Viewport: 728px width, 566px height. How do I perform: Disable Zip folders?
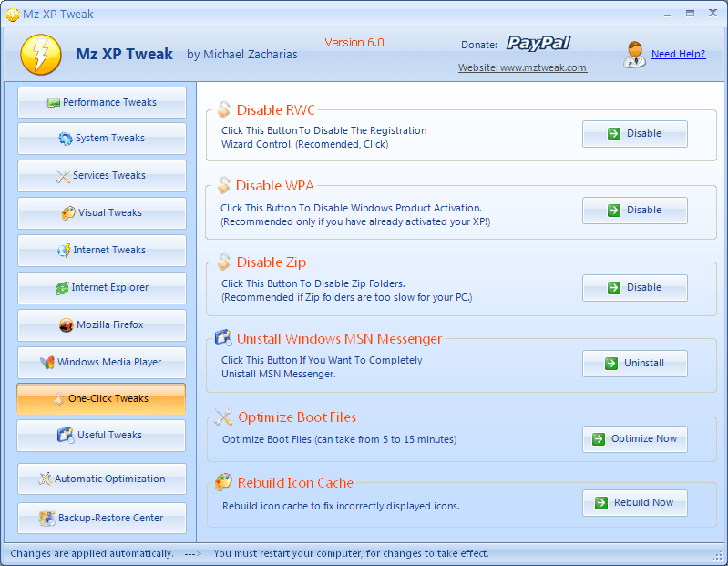635,288
